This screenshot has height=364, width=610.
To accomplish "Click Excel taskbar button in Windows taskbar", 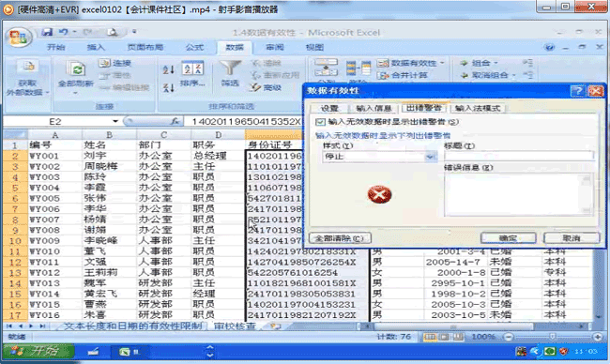I will pyautogui.click(x=130, y=352).
